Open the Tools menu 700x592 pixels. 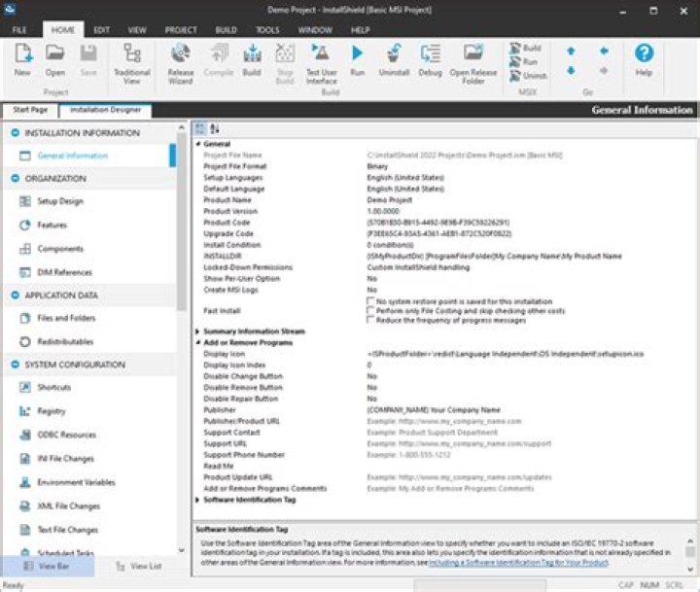pyautogui.click(x=267, y=30)
